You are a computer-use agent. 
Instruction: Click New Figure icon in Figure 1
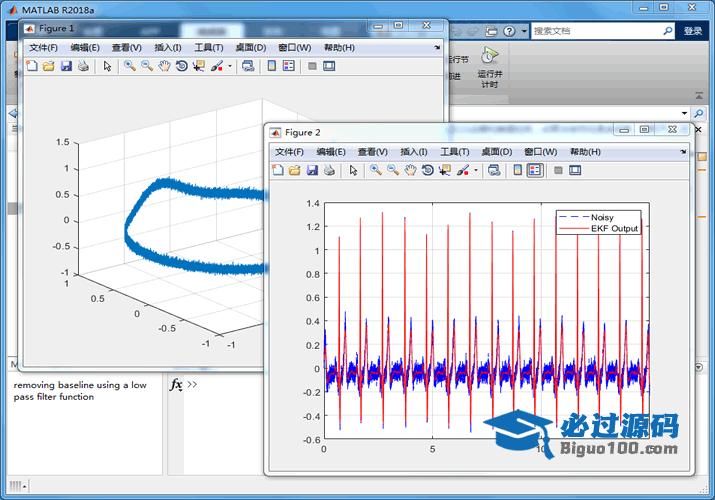pos(31,67)
